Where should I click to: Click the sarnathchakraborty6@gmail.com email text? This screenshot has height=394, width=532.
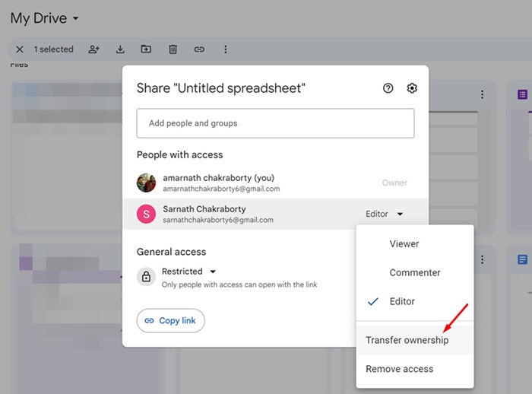coord(218,220)
